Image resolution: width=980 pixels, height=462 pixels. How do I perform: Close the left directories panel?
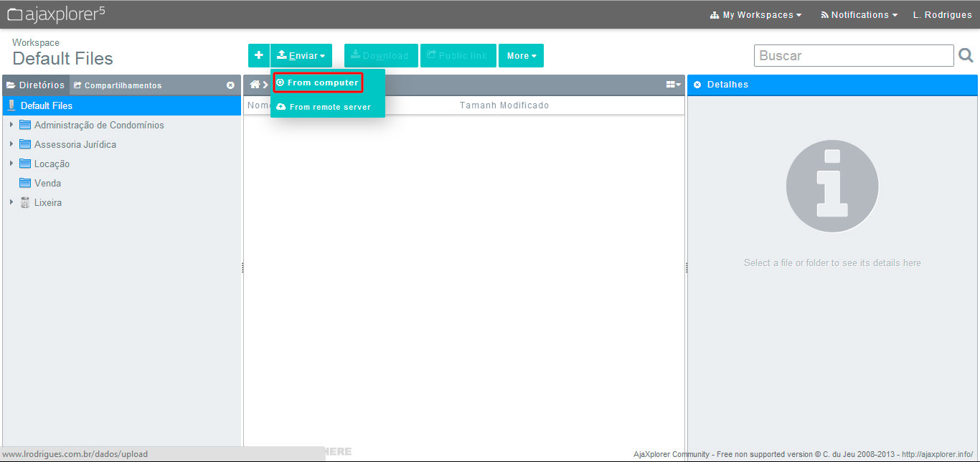[x=230, y=85]
